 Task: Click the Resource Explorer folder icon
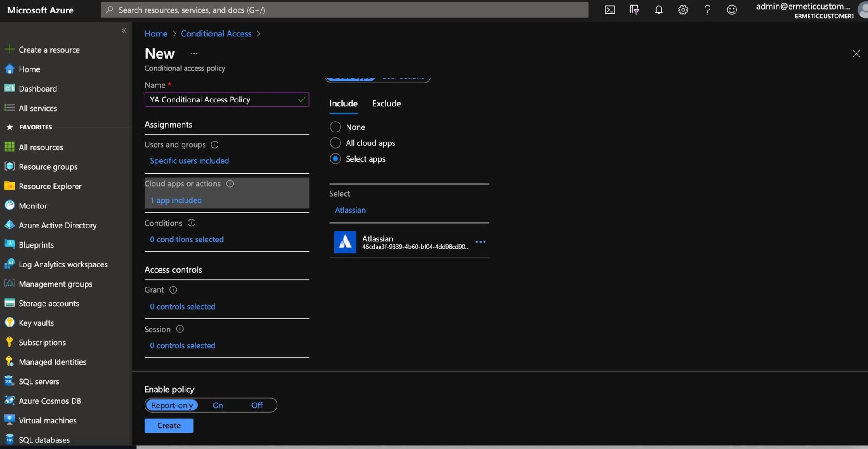(9, 186)
